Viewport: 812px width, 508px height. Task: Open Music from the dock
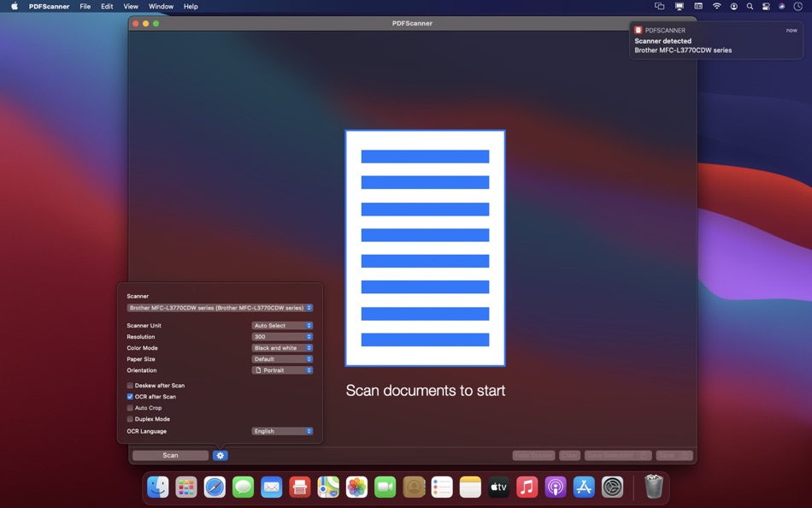click(x=527, y=487)
